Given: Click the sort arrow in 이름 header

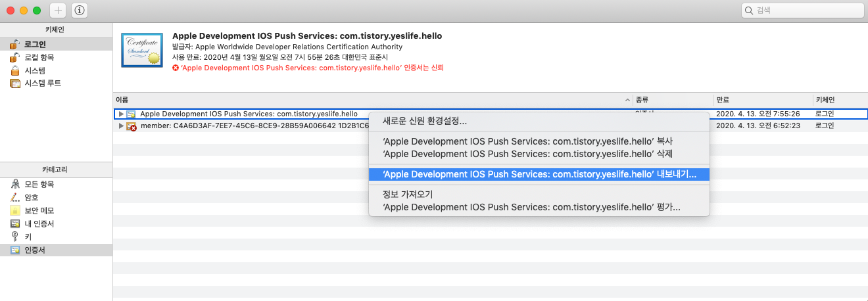Looking at the screenshot, I should coord(627,100).
